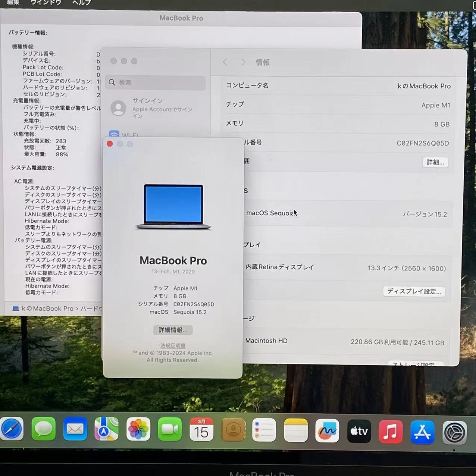476x476 pixels.
Task: Click the back chevron in the 情報 header
Action: point(225,62)
